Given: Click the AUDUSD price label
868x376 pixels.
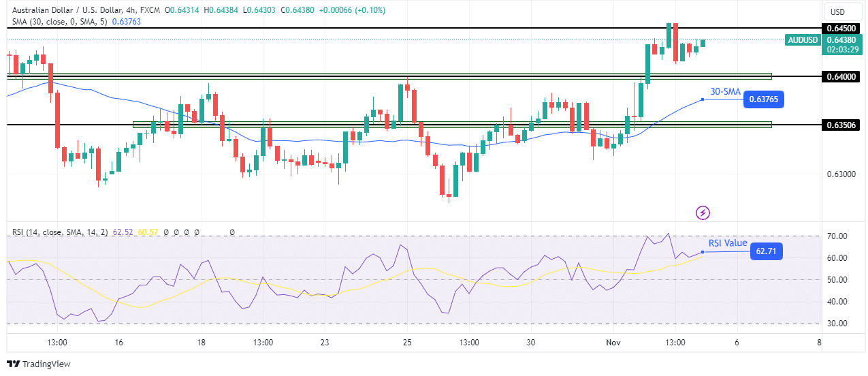Looking at the screenshot, I should coord(802,40).
